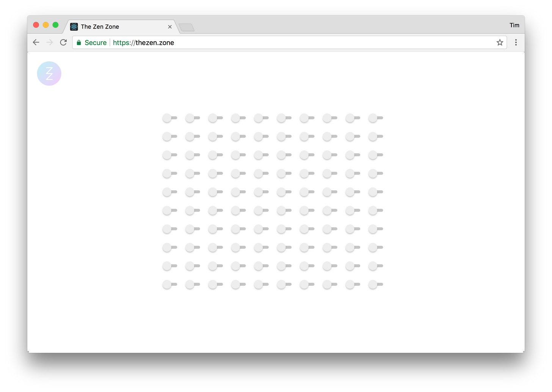This screenshot has width=552, height=392.
Task: Close the window with the red button
Action: (x=36, y=25)
